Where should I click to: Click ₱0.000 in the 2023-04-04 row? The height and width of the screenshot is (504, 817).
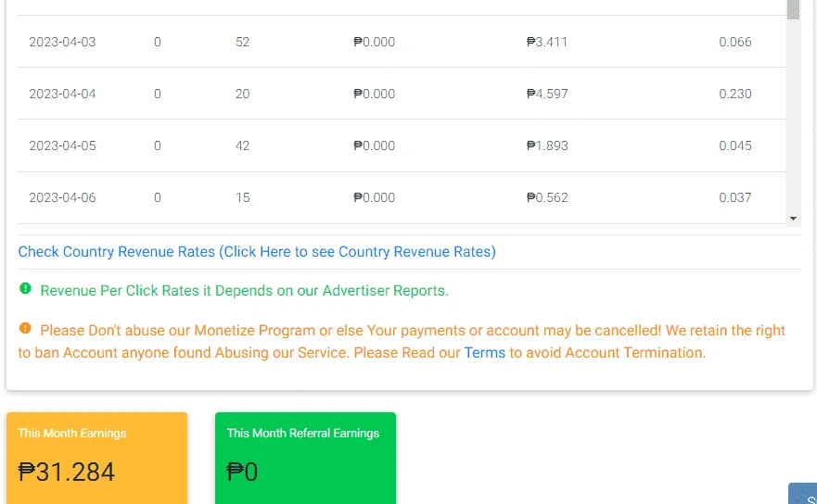point(374,94)
